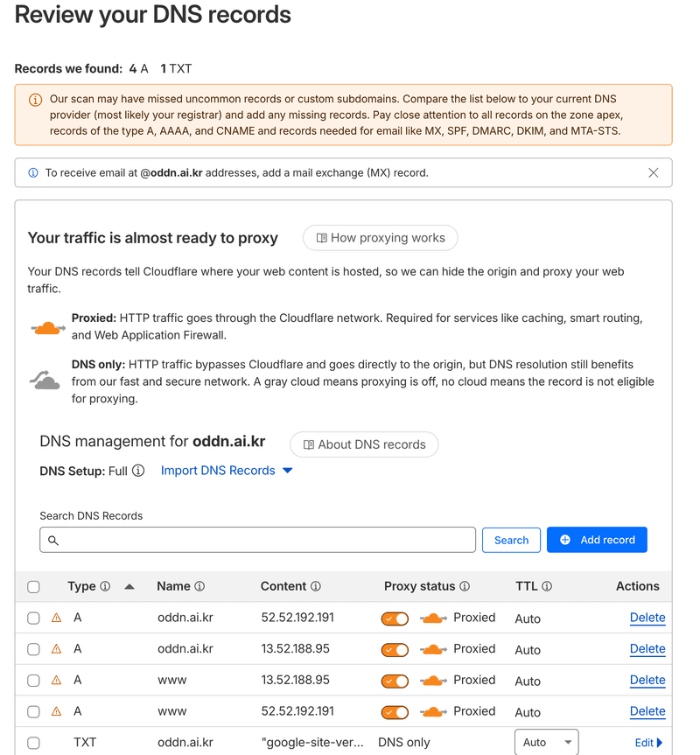This screenshot has width=700, height=755.
Task: Focus the Search DNS Records field
Action: (257, 540)
